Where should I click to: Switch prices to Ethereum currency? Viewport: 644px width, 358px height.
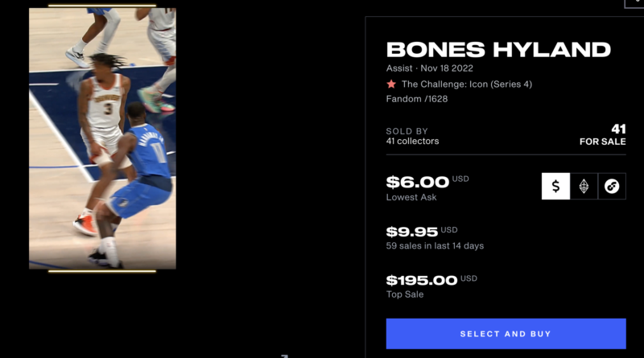[584, 186]
